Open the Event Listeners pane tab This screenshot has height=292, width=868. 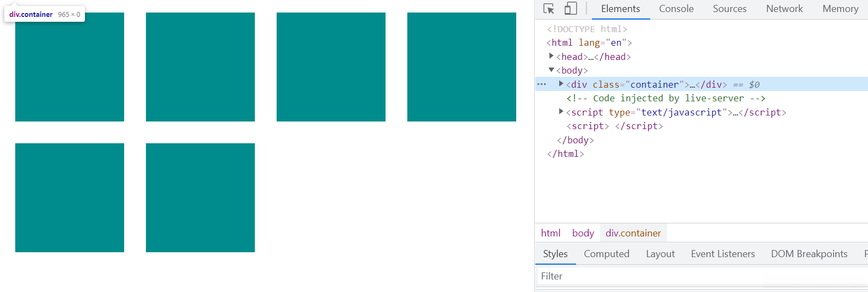click(723, 254)
